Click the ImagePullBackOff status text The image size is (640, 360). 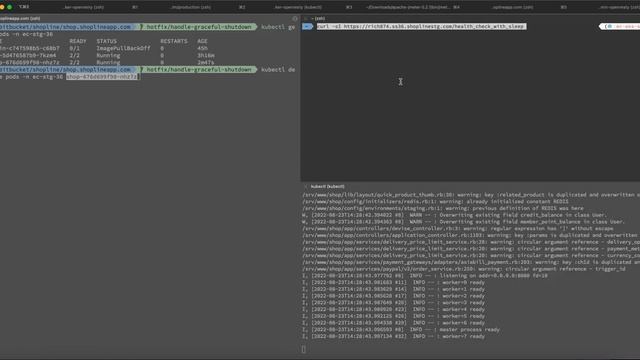(x=123, y=48)
